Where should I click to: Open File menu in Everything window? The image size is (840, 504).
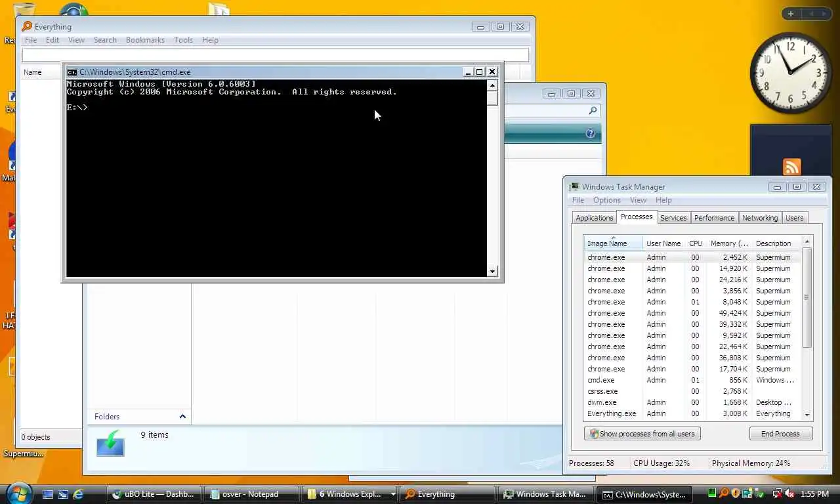[x=31, y=40]
